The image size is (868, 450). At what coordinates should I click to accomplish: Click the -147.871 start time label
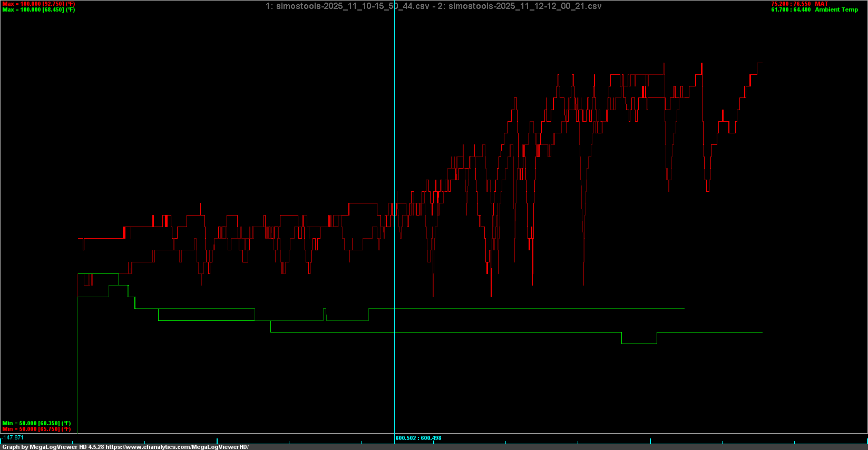click(13, 437)
